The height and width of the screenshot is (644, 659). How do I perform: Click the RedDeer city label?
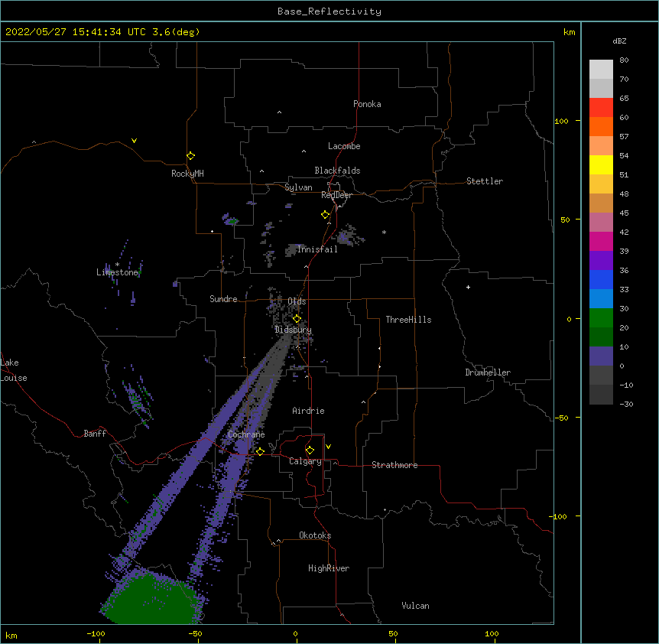336,195
